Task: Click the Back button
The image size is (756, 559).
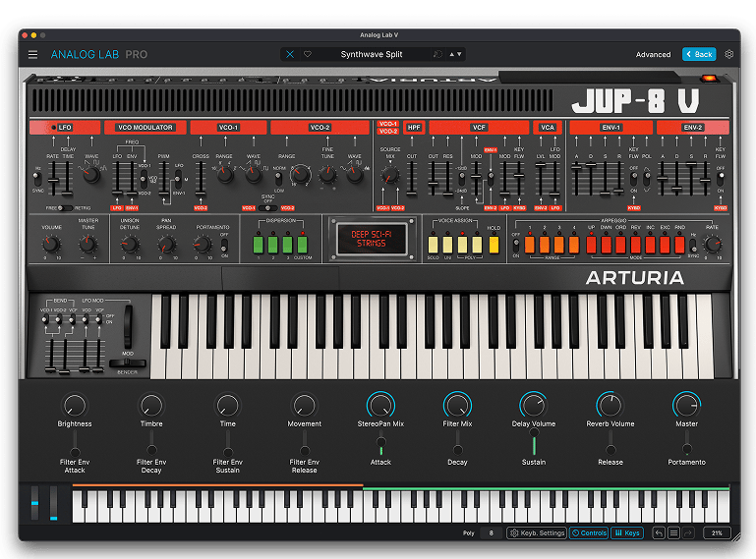Action: click(x=700, y=55)
